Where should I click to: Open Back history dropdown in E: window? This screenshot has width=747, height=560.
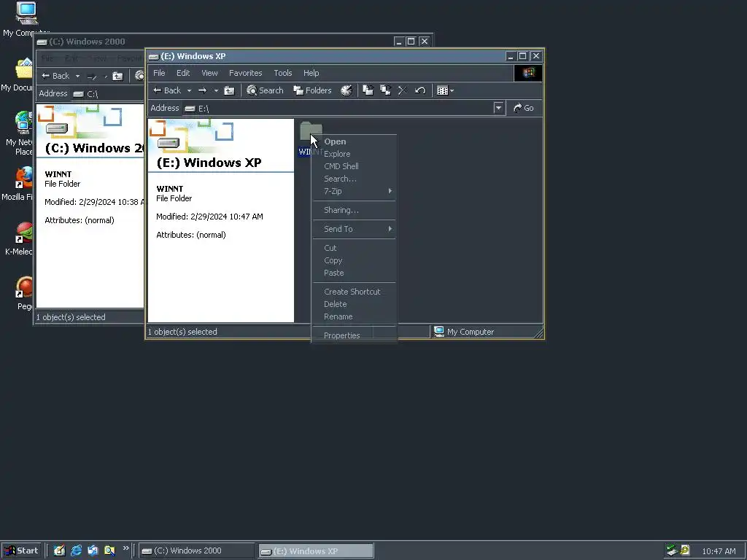pyautogui.click(x=189, y=90)
